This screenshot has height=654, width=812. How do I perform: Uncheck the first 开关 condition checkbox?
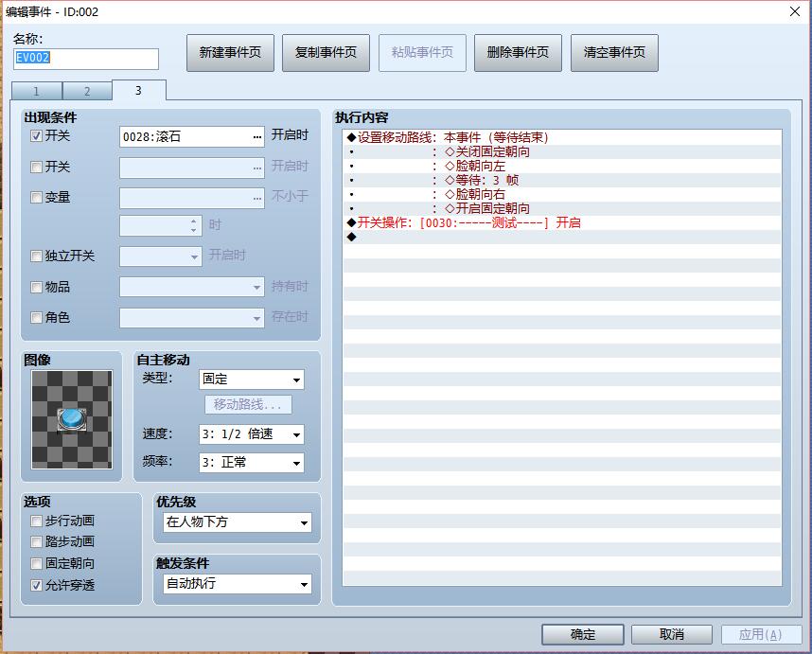pyautogui.click(x=36, y=136)
